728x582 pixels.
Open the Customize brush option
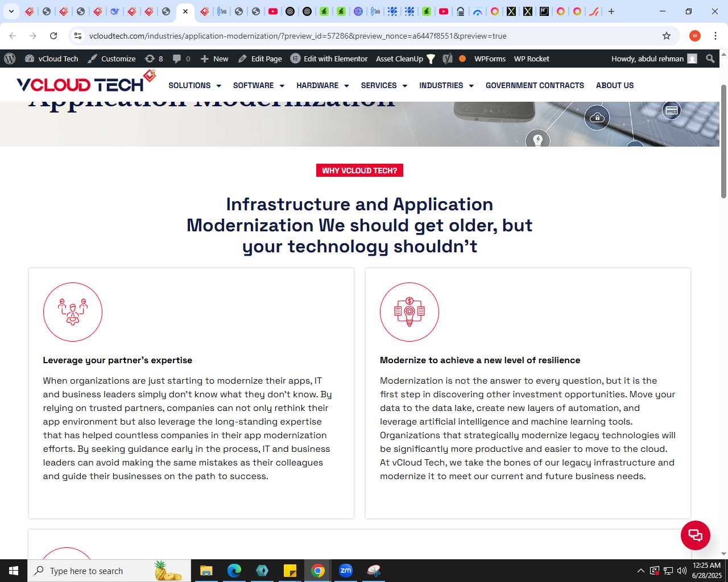[x=111, y=59]
